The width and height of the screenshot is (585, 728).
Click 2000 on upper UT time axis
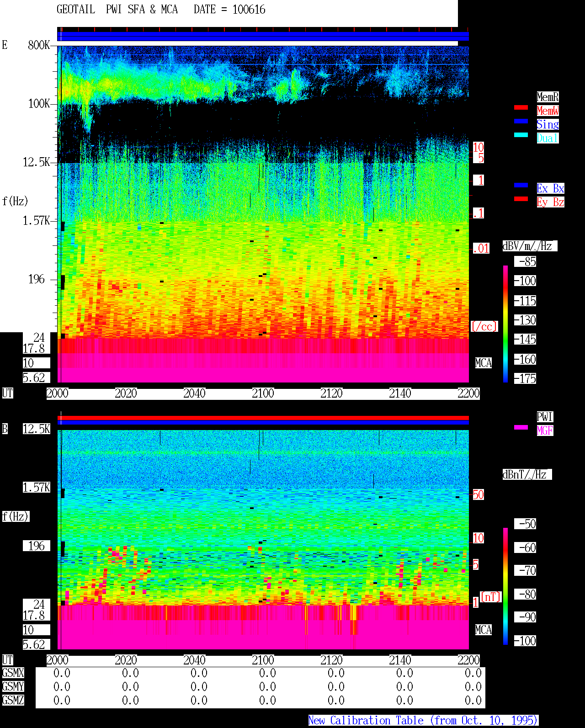coord(58,393)
